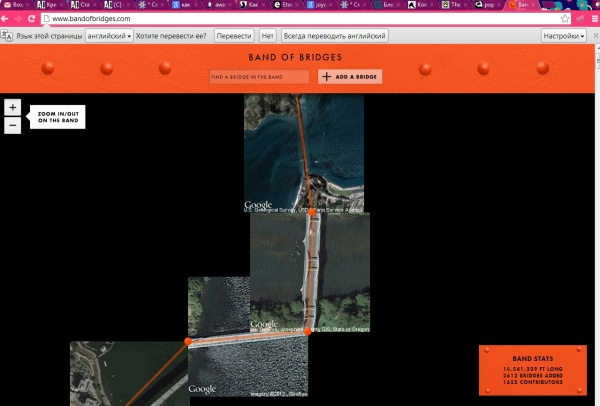This screenshot has height=406, width=600.
Task: Click 'Zoom in/out on the band' tooltip
Action: click(57, 117)
